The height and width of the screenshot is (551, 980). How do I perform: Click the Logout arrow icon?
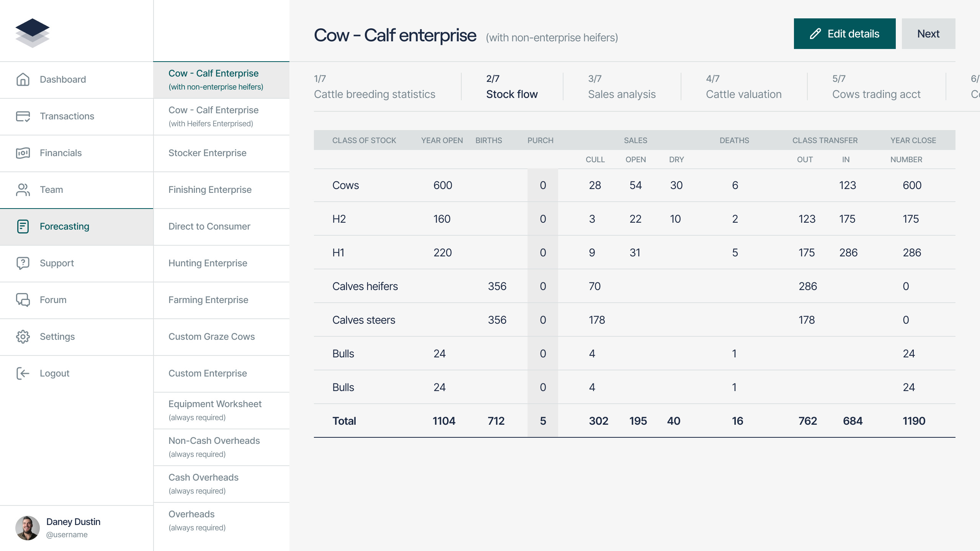pos(23,373)
